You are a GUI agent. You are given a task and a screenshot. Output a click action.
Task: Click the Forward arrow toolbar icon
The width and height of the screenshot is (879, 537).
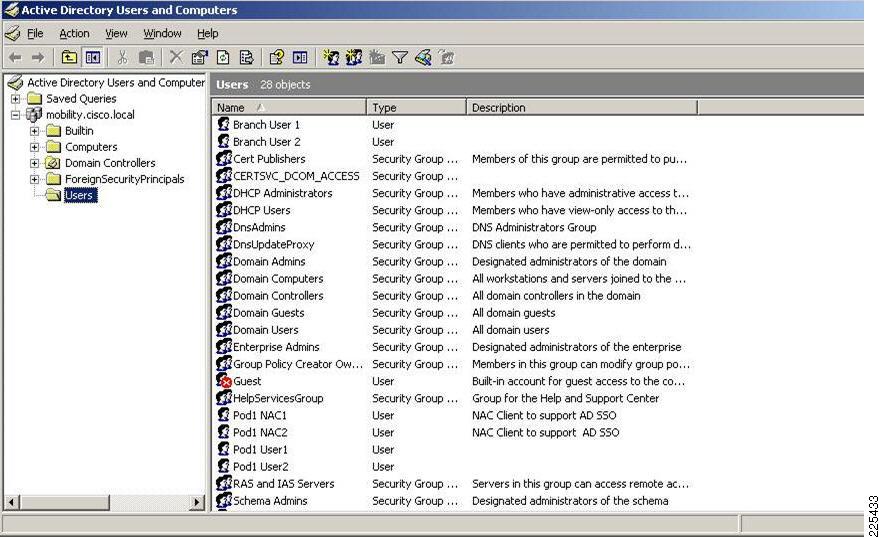[38, 57]
